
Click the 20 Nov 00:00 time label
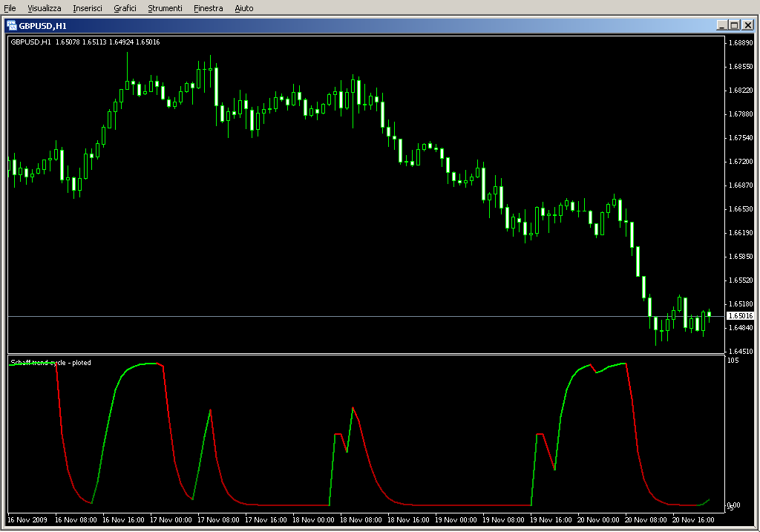pos(598,520)
